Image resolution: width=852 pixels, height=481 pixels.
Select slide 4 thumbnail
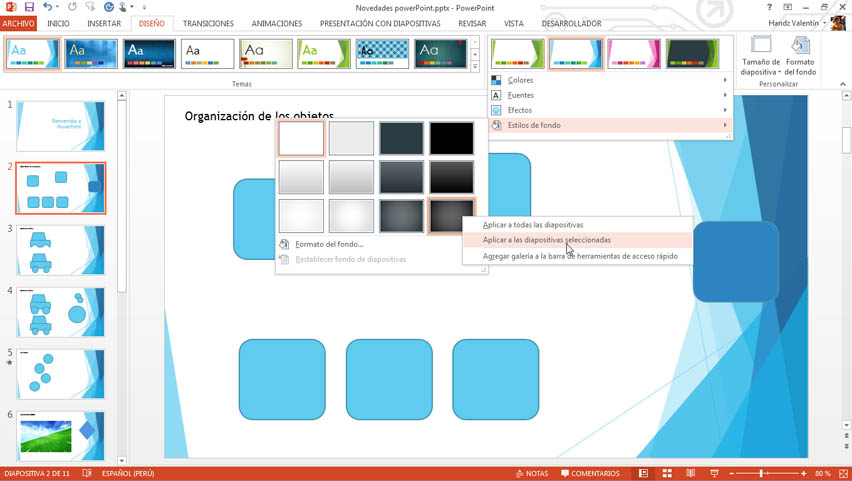(x=61, y=312)
